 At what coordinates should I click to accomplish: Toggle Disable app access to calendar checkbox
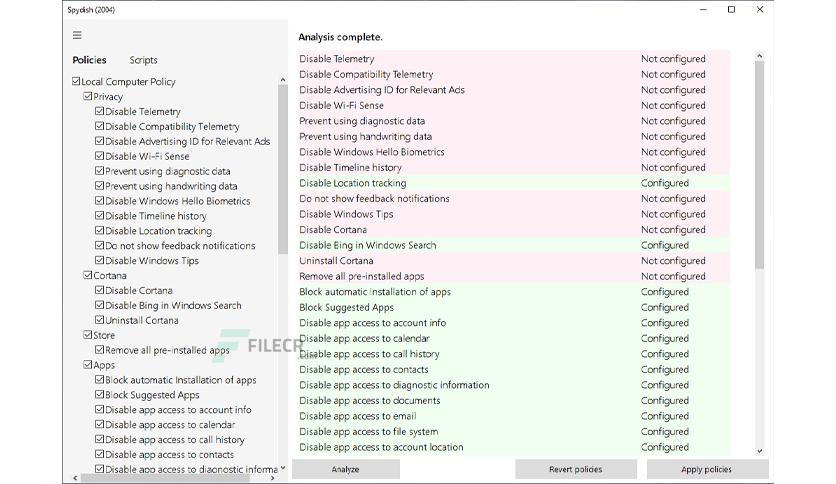pos(99,424)
